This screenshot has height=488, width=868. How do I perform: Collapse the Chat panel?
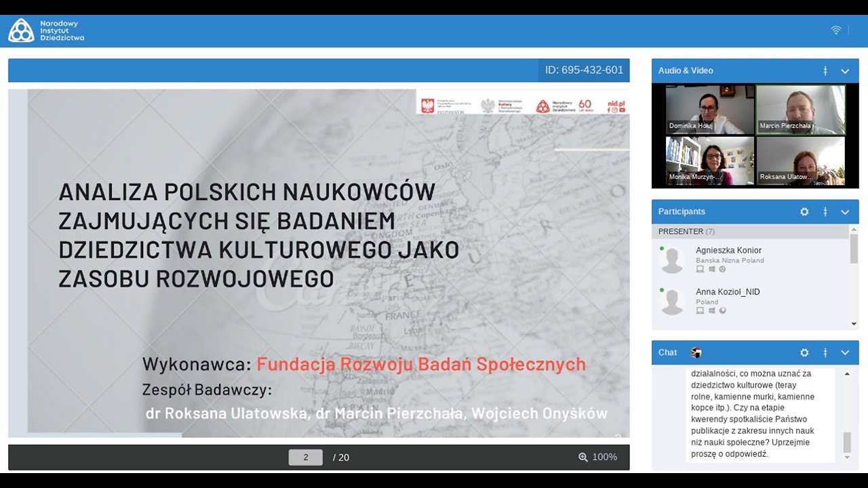845,352
